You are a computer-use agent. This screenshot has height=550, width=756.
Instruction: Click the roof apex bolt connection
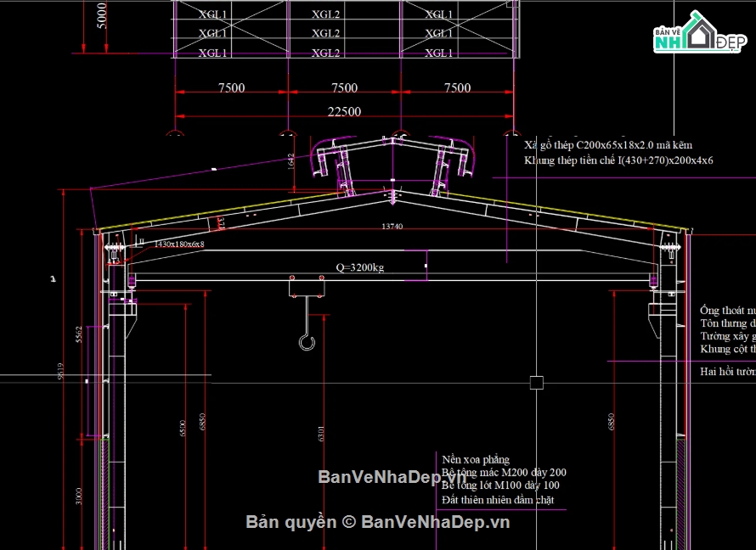(392, 196)
